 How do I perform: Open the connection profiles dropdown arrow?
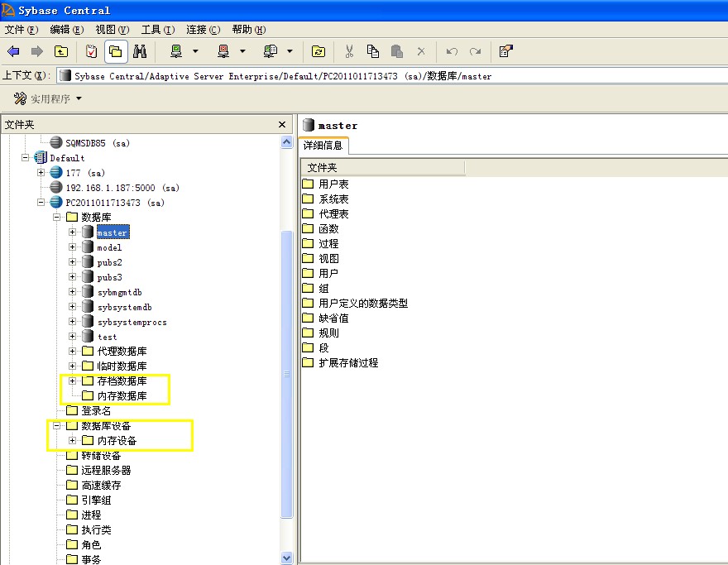290,51
